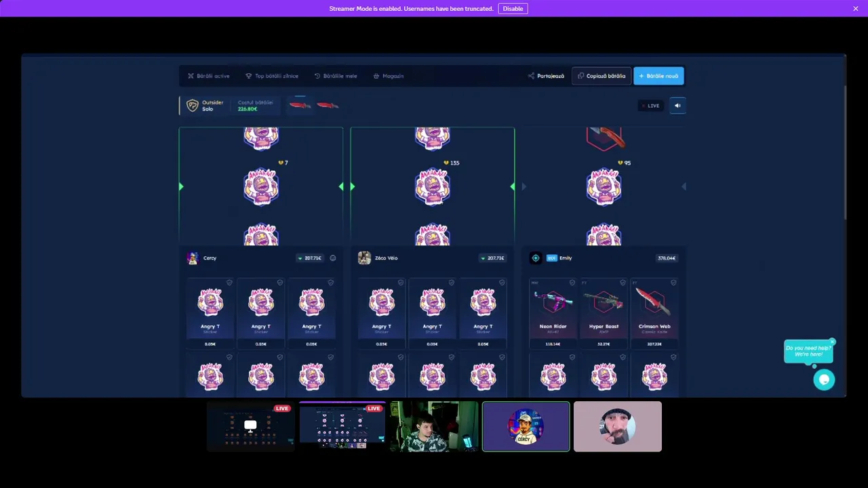
Task: Select the Costul bătăliei 226.80€ value
Action: point(248,109)
